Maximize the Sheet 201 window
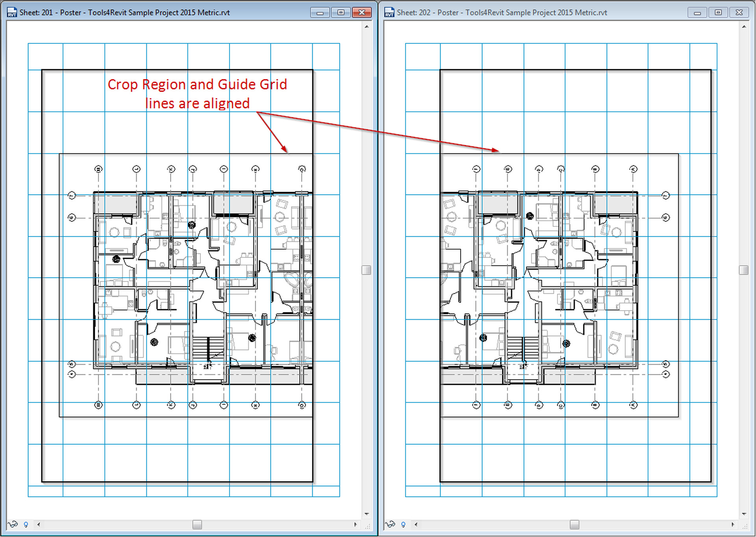 [x=341, y=12]
